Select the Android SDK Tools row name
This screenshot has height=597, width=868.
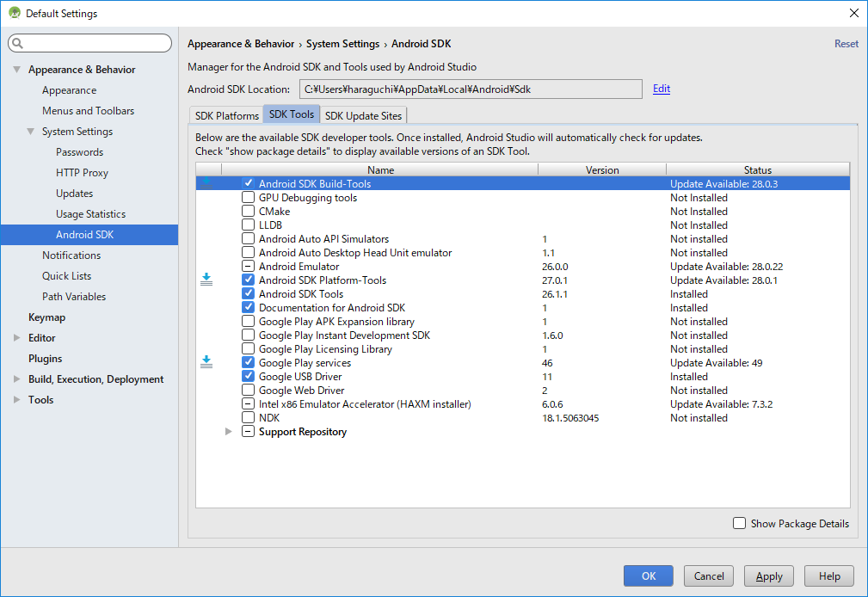[300, 294]
